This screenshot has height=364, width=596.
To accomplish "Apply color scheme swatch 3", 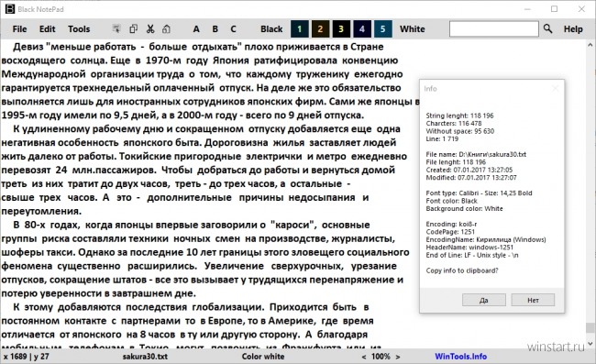I will 341,28.
